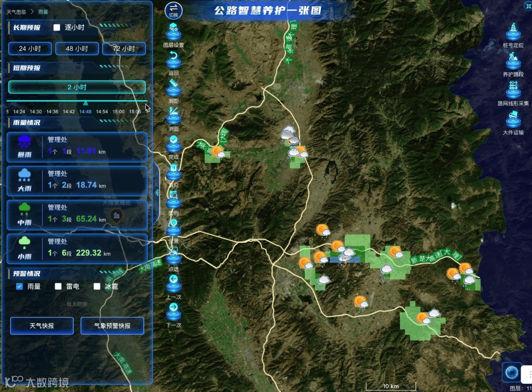Select 雨量 breadcrumb item

coord(43,12)
